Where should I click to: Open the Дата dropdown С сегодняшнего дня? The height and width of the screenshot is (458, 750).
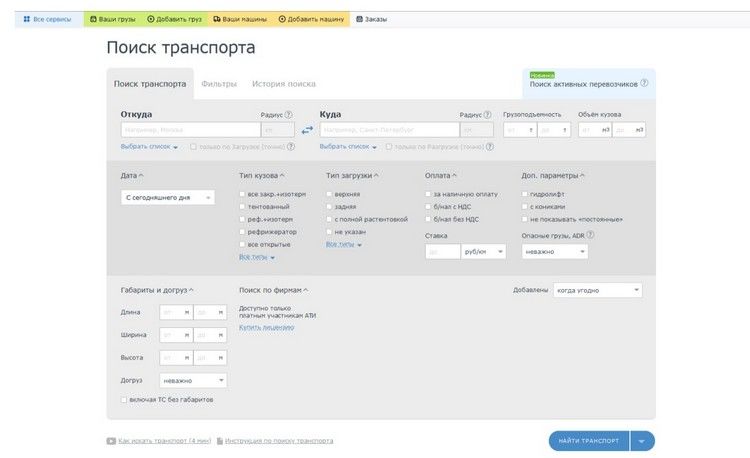(x=167, y=198)
